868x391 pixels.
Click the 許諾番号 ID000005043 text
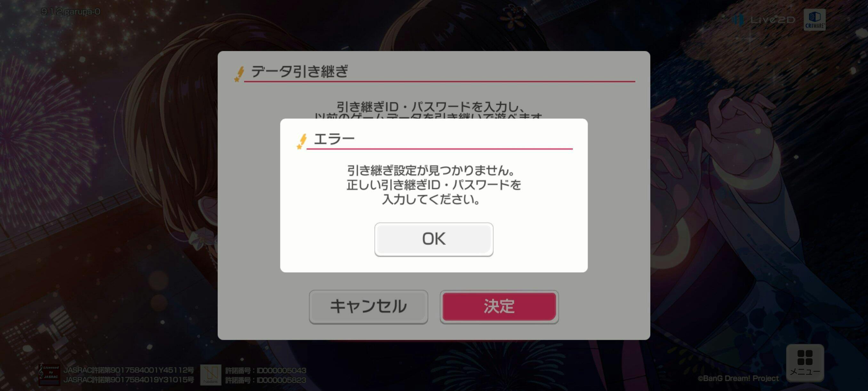click(x=266, y=370)
